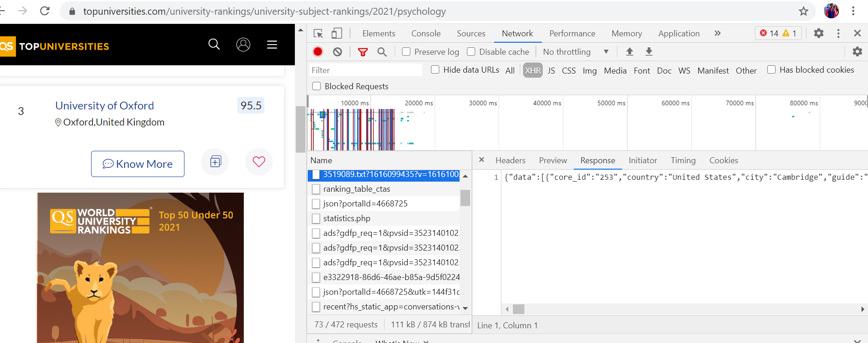Import a HAR file with the upload icon

tap(630, 52)
